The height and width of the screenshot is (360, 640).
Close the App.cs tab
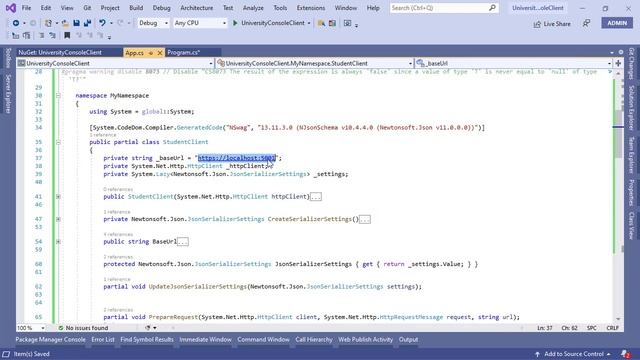(x=160, y=53)
